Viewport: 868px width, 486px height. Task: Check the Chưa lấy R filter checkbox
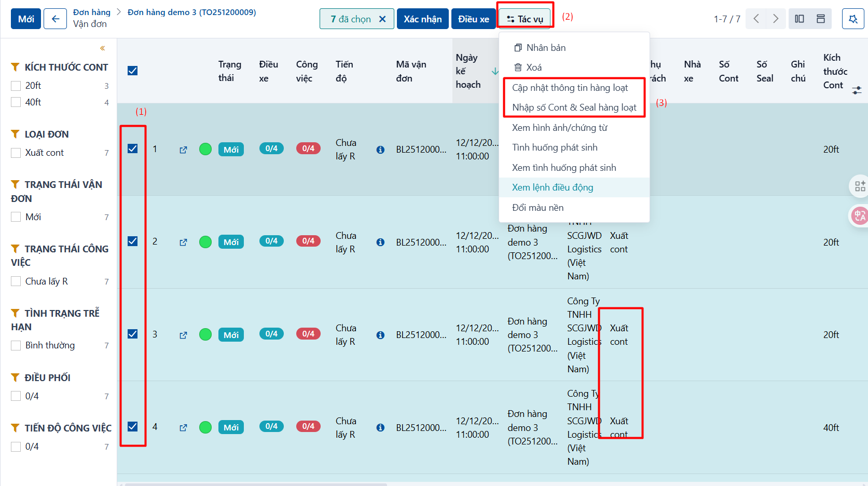coord(16,281)
